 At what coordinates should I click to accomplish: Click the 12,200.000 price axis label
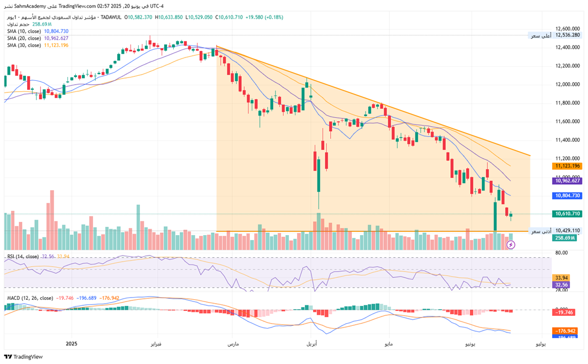pyautogui.click(x=568, y=66)
